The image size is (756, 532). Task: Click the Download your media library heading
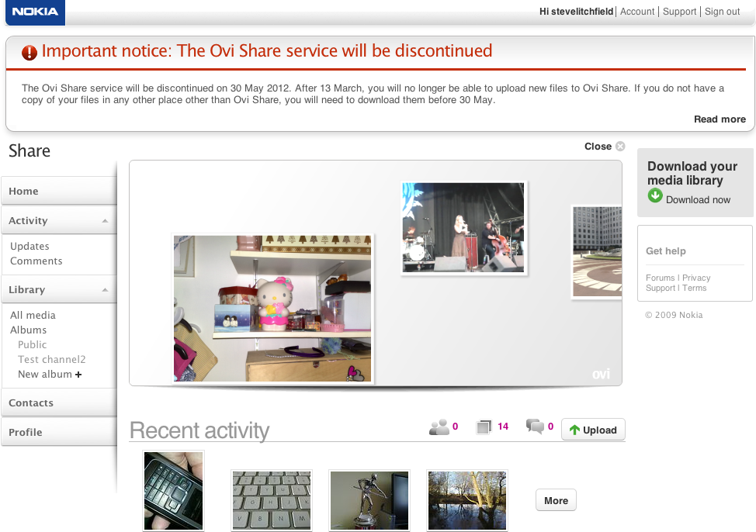coord(692,173)
